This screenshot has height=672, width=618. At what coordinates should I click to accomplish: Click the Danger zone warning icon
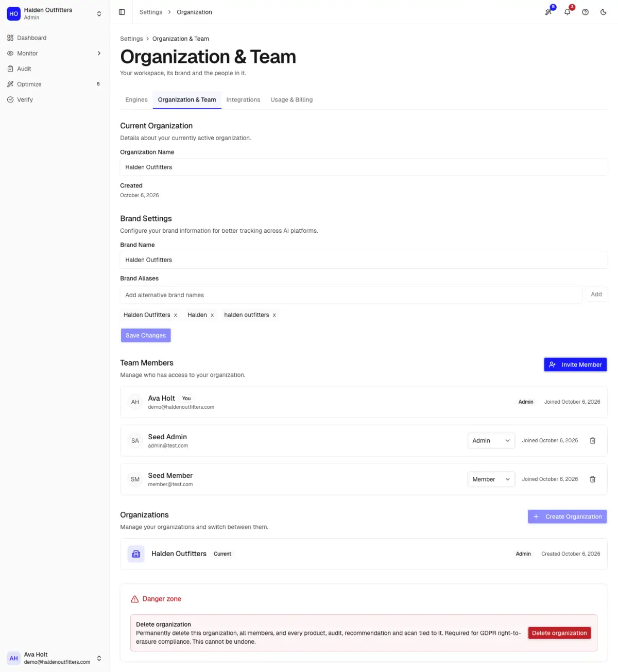coord(134,599)
